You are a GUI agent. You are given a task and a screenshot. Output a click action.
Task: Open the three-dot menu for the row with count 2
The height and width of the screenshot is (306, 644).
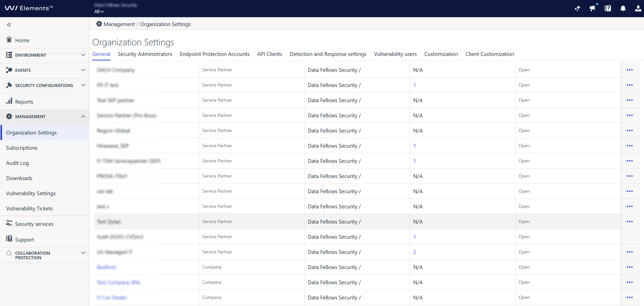[630, 252]
